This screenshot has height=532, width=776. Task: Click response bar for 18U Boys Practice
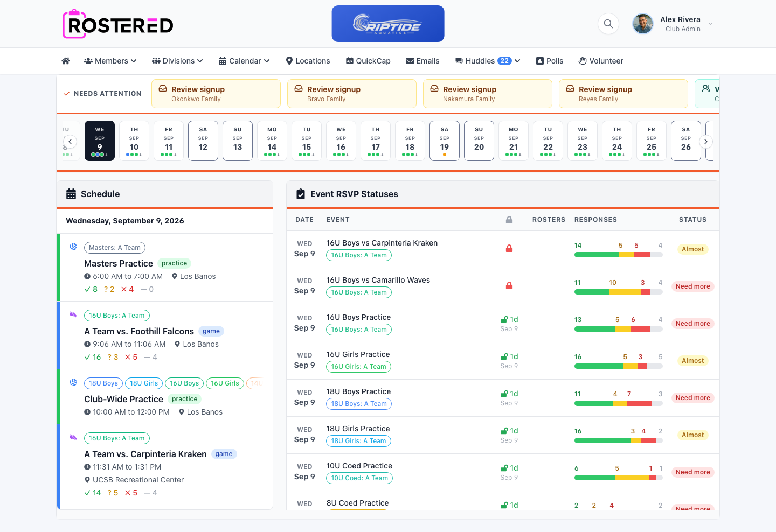(x=619, y=403)
